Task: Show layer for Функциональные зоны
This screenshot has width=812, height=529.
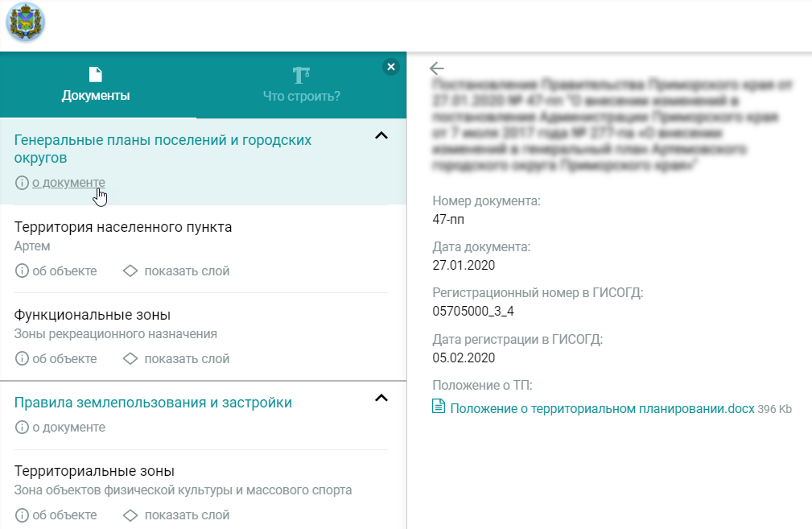Action: 177,359
